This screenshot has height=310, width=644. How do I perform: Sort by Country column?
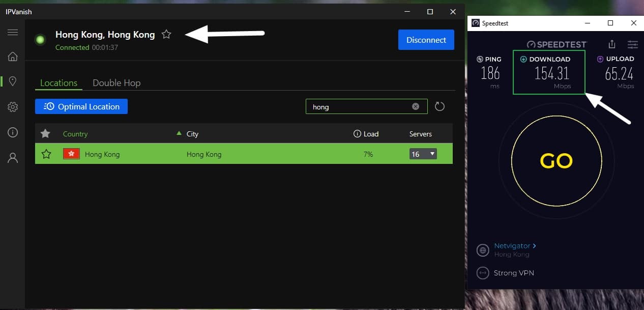click(75, 134)
